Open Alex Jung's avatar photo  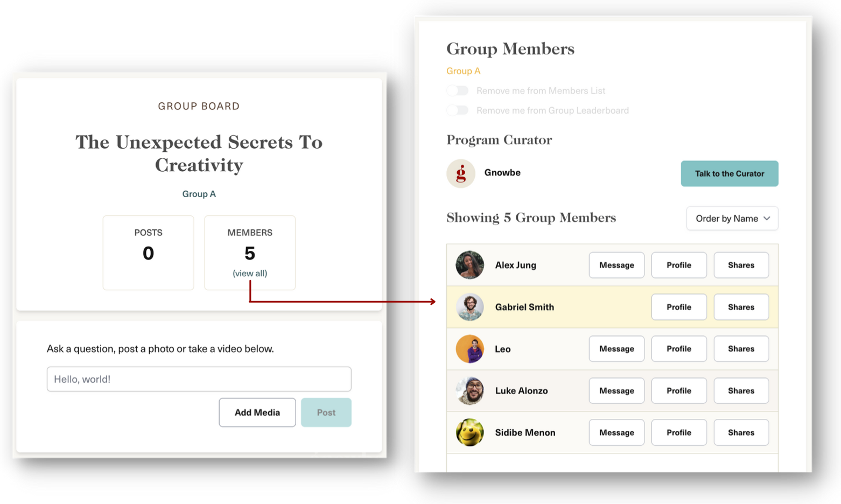(x=469, y=265)
